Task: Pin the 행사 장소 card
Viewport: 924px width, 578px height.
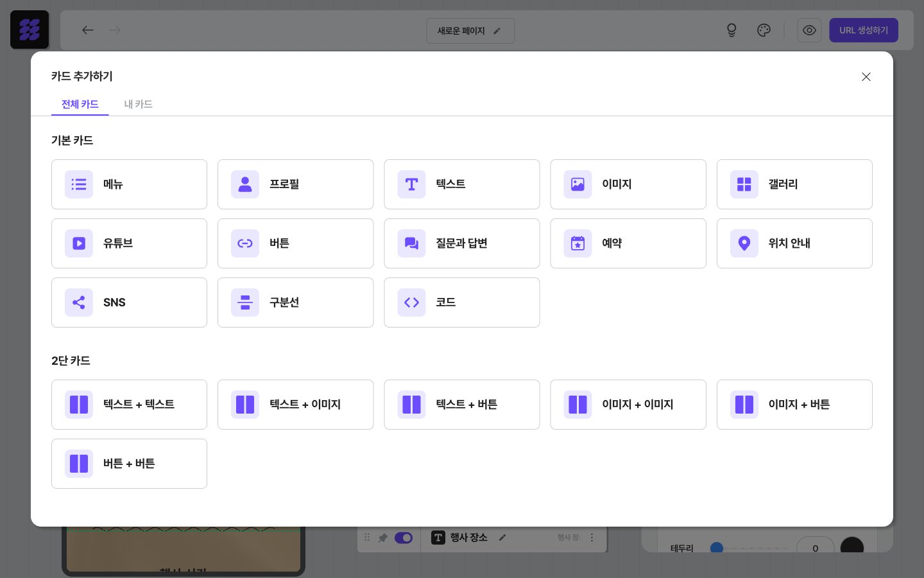Action: (383, 538)
